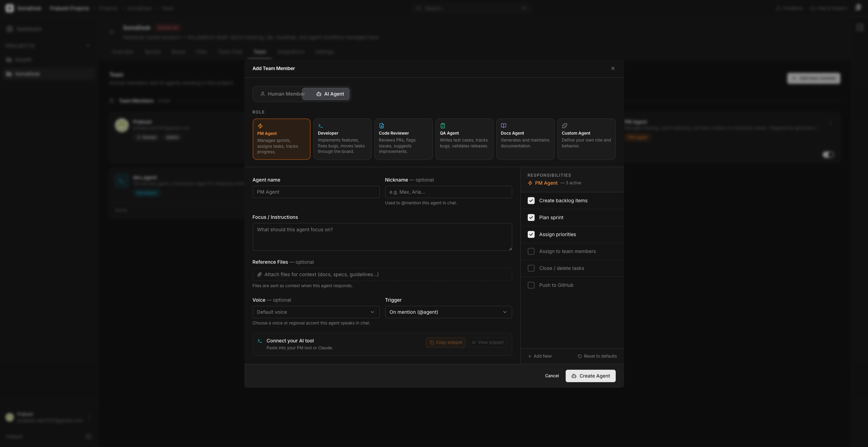Click the Agent name input field
The image size is (868, 447).
click(316, 192)
